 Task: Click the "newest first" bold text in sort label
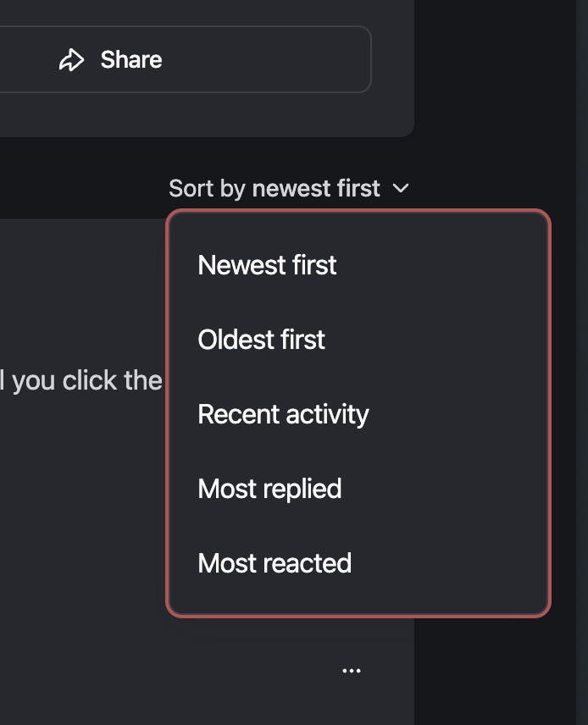316,188
